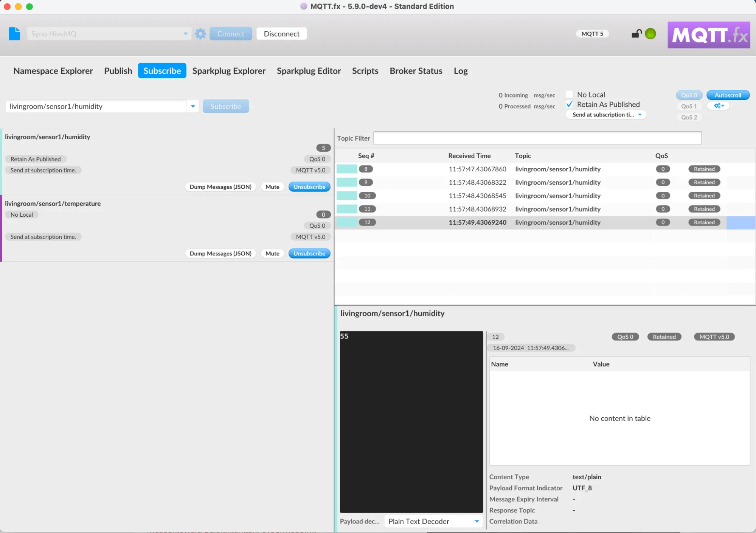Dump Messages (JSON) for temperature subscription

[220, 253]
